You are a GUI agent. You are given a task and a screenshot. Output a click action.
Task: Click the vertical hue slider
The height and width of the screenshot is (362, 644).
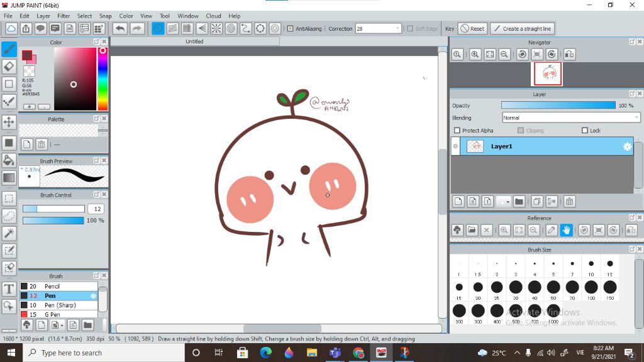coord(103,79)
